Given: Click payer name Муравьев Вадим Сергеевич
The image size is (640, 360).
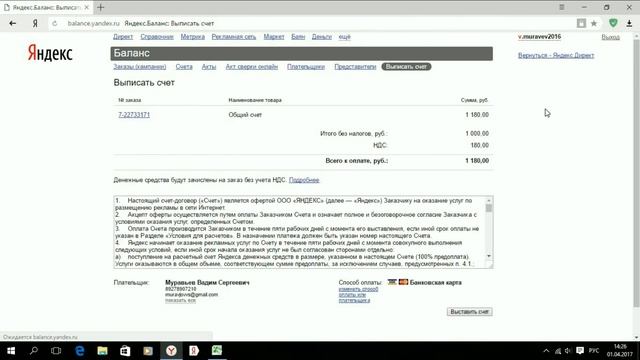Looking at the screenshot, I should [207, 282].
